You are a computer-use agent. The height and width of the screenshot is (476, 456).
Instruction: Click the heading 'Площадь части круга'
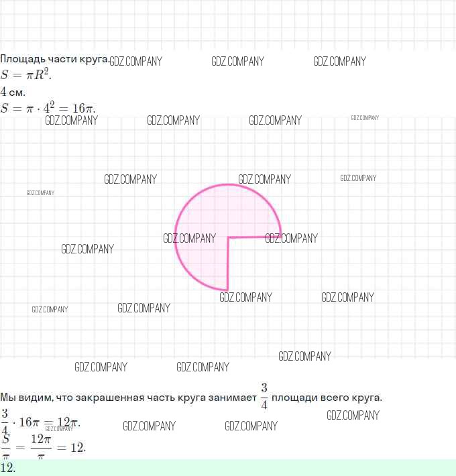pos(54,60)
